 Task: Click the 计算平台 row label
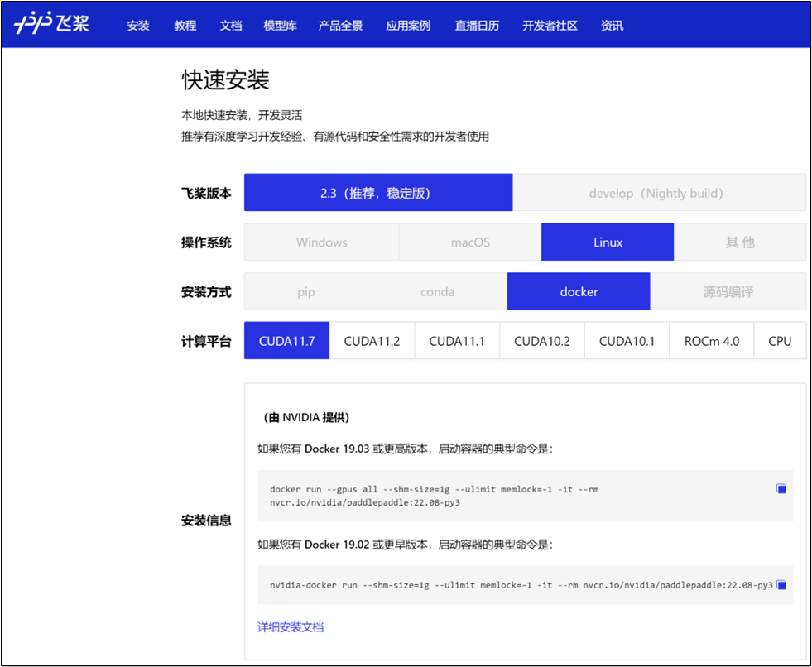206,341
